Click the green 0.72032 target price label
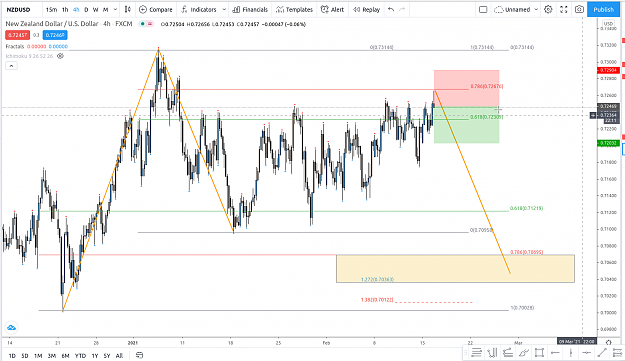This screenshot has width=625, height=361. (x=608, y=143)
